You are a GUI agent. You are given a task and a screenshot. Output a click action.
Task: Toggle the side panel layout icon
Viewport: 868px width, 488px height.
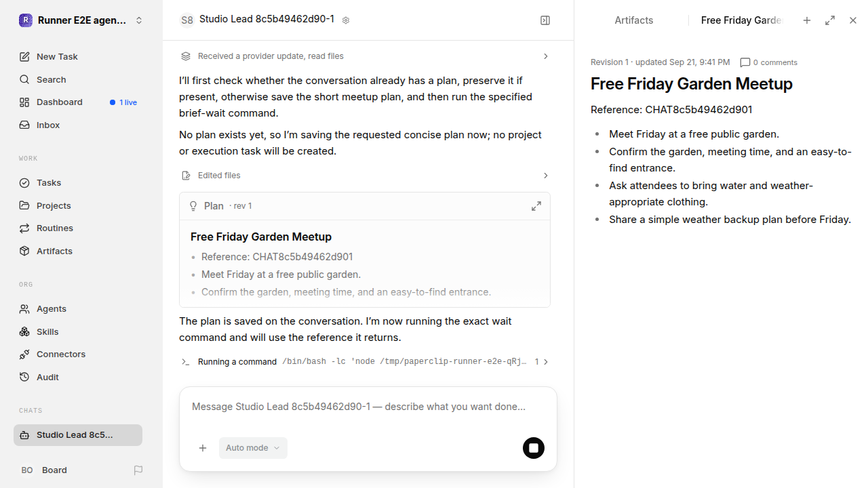tap(545, 20)
